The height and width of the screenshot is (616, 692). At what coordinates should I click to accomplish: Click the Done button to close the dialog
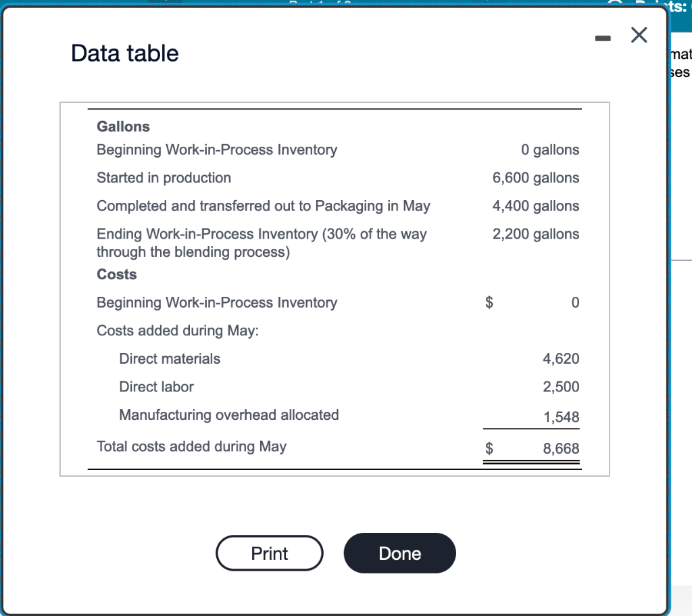pos(399,552)
